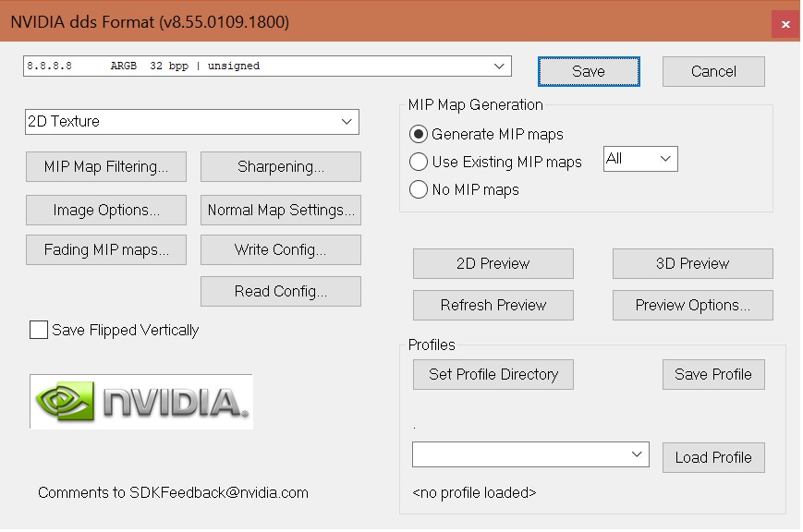803x532 pixels.
Task: Cancel the dds export dialog
Action: [x=713, y=71]
